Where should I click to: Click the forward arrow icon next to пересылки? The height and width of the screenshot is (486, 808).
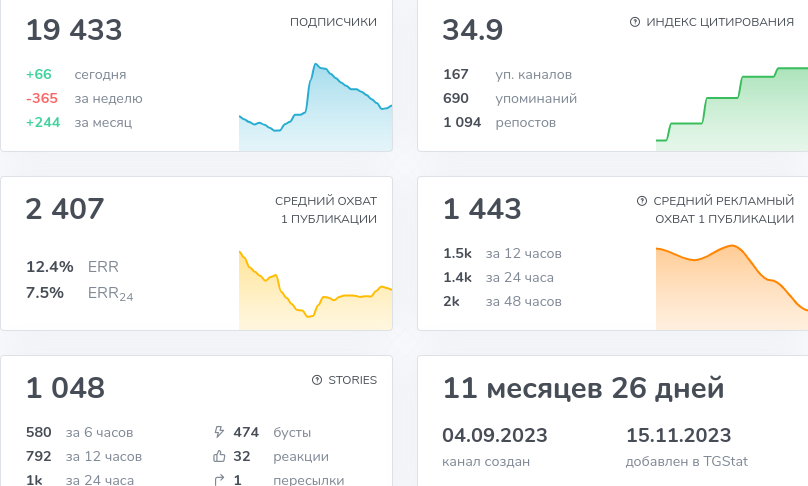pyautogui.click(x=219, y=480)
